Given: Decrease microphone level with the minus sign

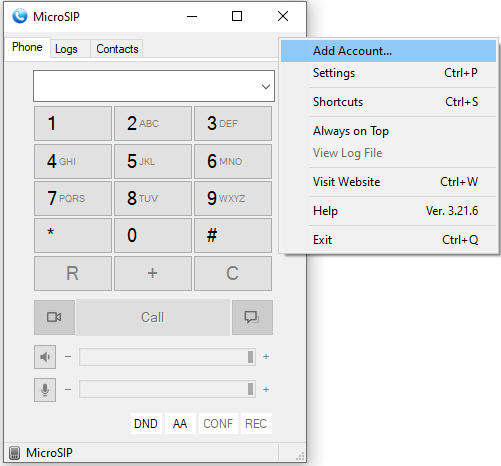Looking at the screenshot, I should tap(68, 389).
